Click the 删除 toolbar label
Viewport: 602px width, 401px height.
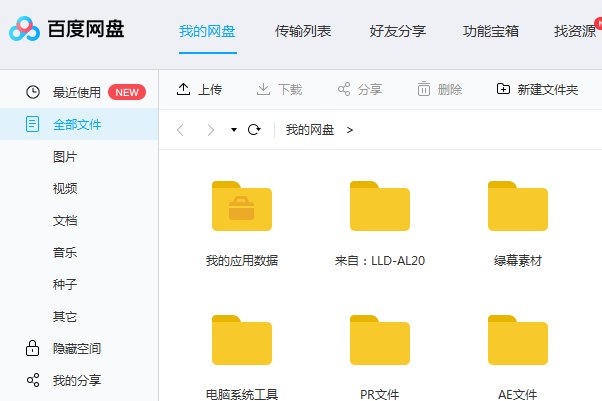pos(450,89)
